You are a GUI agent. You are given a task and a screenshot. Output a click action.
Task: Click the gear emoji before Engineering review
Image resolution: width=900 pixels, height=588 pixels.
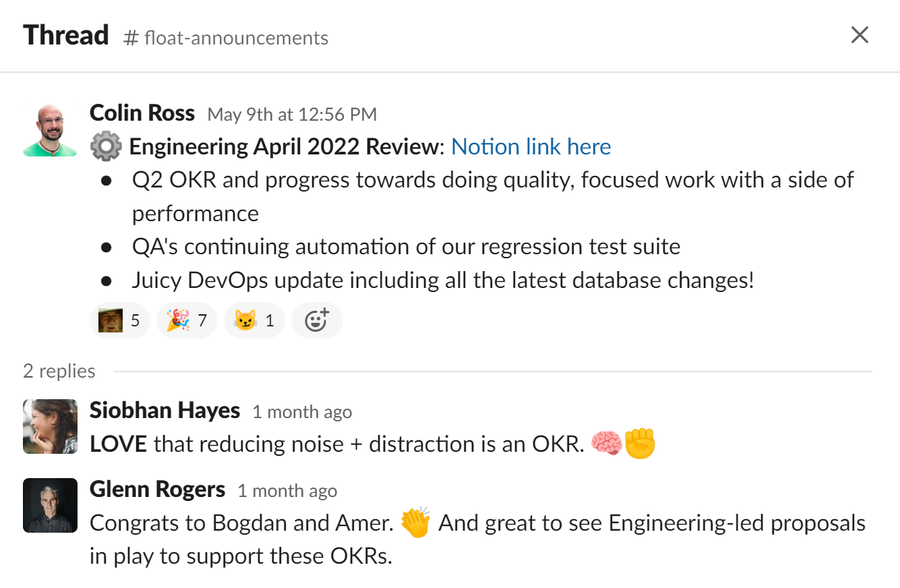[106, 146]
